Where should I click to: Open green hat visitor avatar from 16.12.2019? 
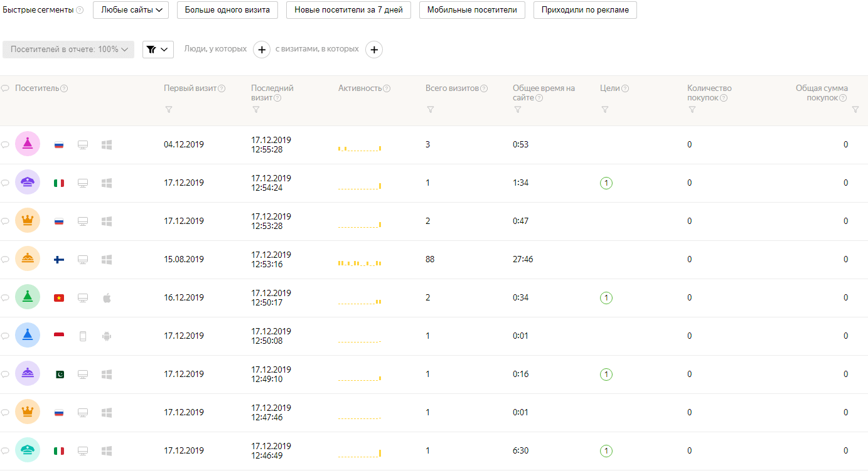coord(28,297)
